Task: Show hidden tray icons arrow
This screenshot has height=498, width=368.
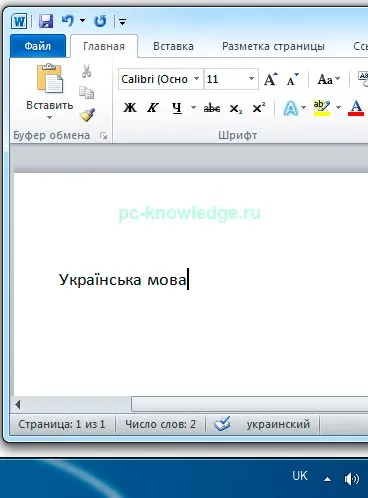Action: (328, 479)
